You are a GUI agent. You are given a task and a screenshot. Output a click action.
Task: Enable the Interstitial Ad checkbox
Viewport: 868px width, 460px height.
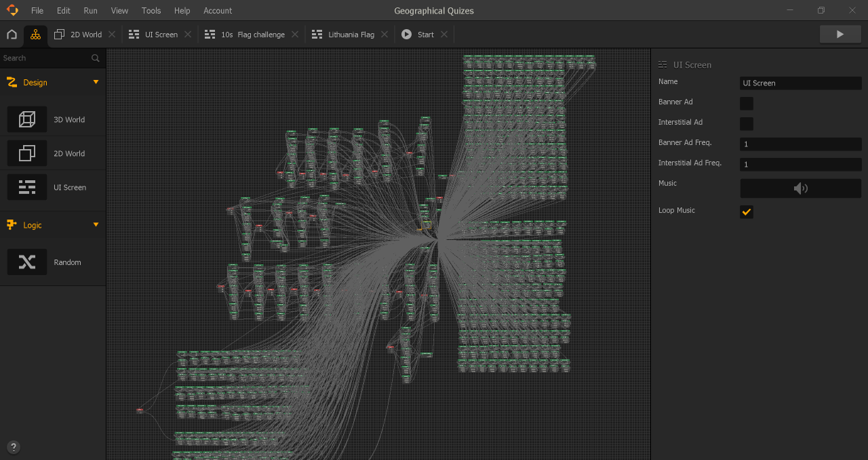pos(746,123)
